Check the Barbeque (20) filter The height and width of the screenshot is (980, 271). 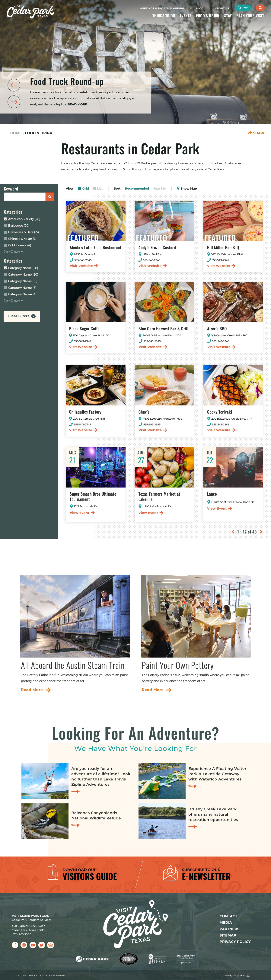pyautogui.click(x=5, y=226)
